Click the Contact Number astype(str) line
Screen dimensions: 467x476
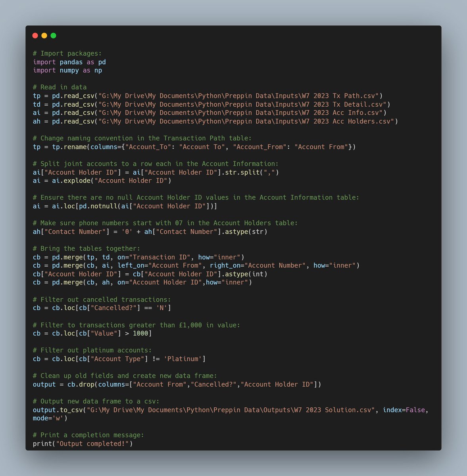coord(150,231)
